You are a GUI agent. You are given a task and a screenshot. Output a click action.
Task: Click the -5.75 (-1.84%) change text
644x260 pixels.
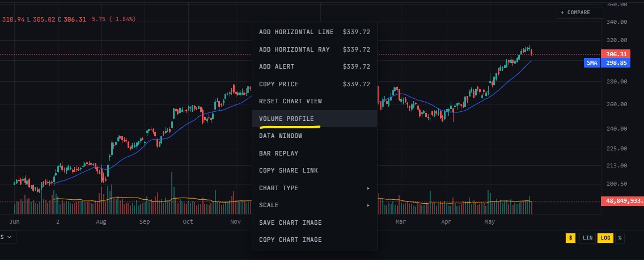112,19
